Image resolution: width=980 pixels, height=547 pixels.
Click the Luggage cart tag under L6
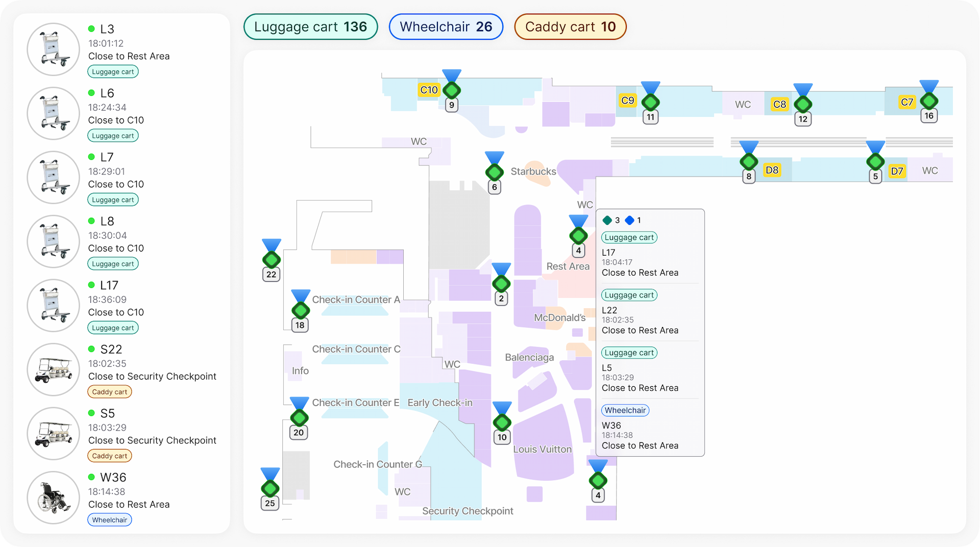pyautogui.click(x=113, y=136)
